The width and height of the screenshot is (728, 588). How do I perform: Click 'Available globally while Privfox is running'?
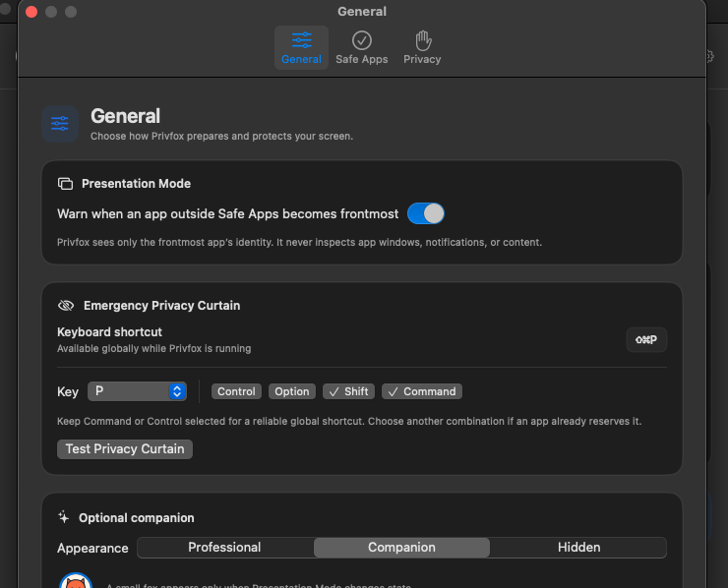154,348
